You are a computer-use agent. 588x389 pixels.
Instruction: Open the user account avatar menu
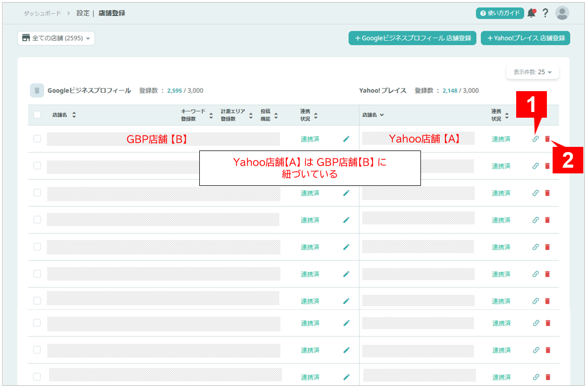pyautogui.click(x=562, y=13)
